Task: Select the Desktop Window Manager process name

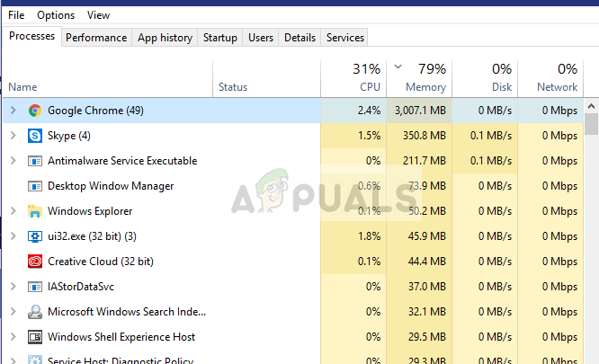Action: click(111, 186)
